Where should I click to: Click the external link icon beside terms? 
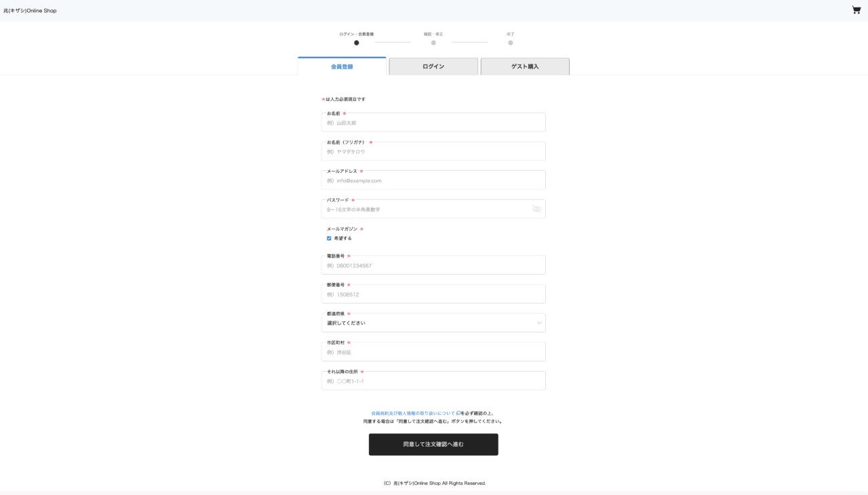458,413
